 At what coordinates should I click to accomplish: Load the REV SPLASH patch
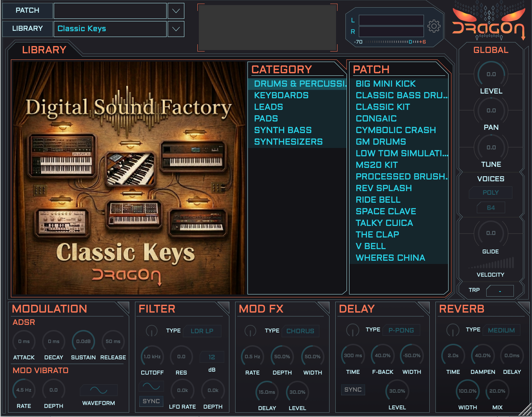pyautogui.click(x=399, y=188)
